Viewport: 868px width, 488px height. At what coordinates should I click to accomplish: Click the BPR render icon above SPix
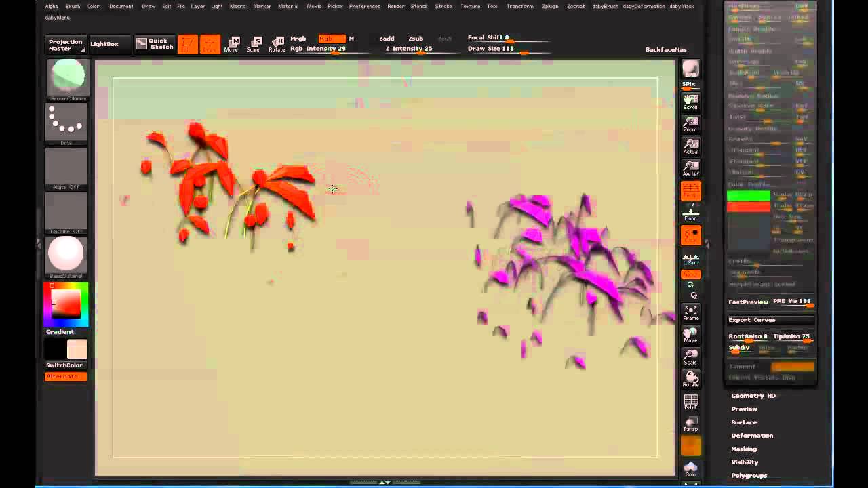[690, 69]
